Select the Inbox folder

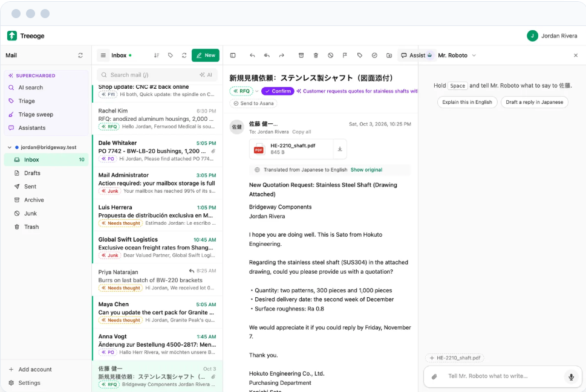click(x=47, y=159)
